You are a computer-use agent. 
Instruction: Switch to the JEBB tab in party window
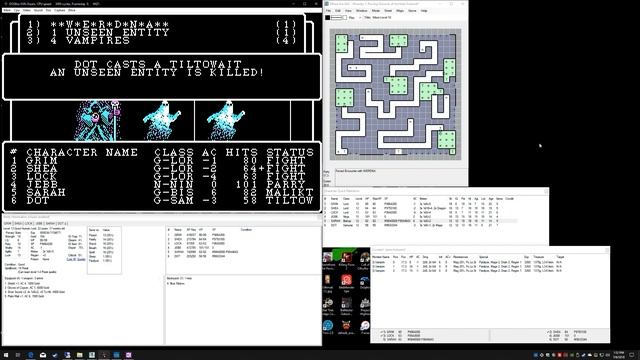[39, 224]
